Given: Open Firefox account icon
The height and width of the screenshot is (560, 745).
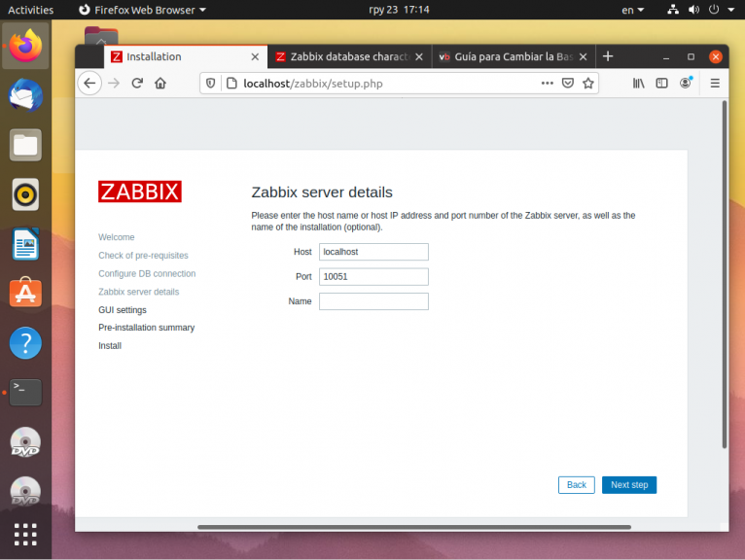Looking at the screenshot, I should (686, 83).
